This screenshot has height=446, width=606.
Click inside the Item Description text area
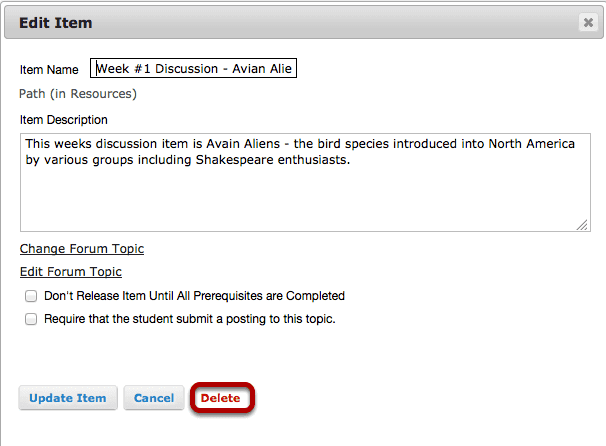[305, 182]
